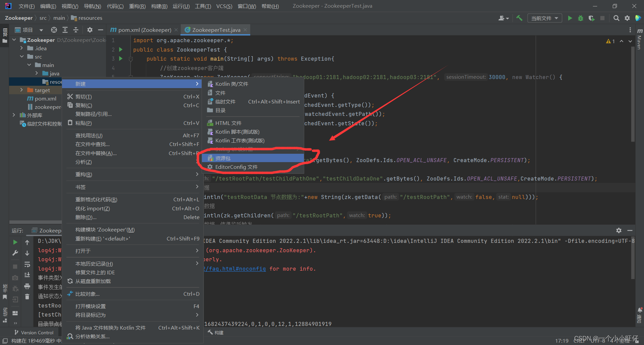Viewport: 644px width, 345px height.
Task: Open faq.html#noconfig link in console
Action: (x=235, y=269)
